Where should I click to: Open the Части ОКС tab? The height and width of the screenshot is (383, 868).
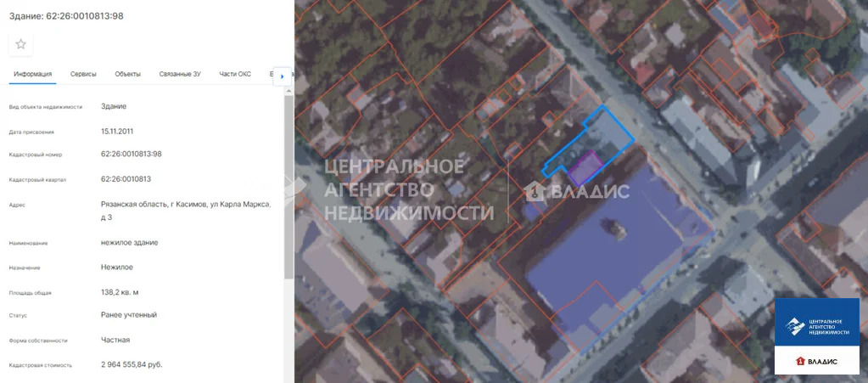point(235,74)
